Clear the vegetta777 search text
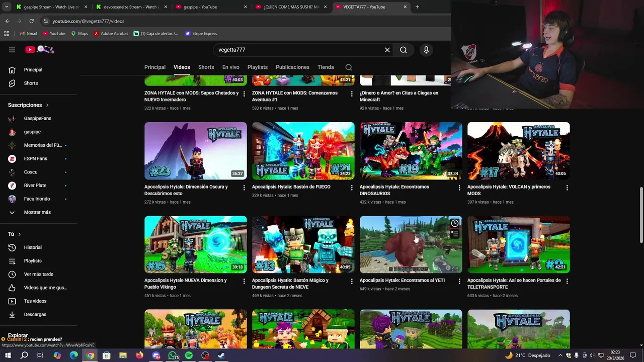Screen dimensions: 644x362 [387, 50]
